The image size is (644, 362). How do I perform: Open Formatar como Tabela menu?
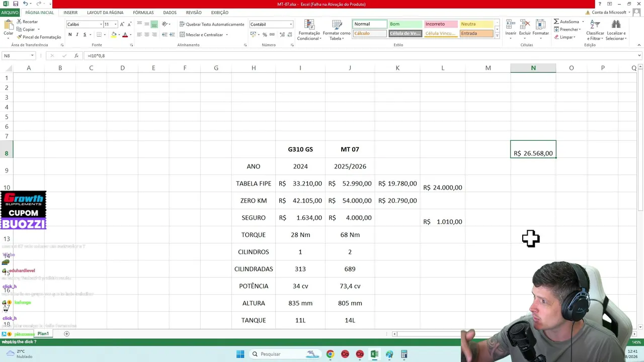(x=337, y=30)
